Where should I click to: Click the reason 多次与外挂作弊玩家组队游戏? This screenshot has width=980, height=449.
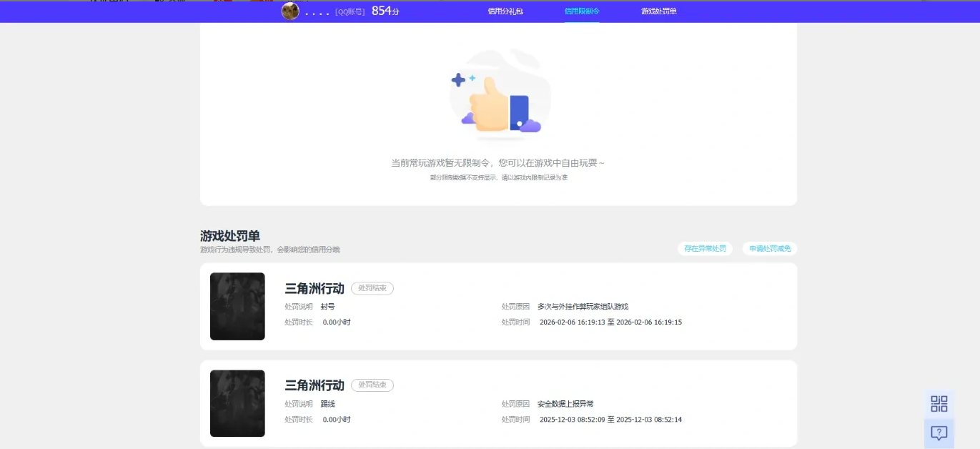pyautogui.click(x=583, y=306)
